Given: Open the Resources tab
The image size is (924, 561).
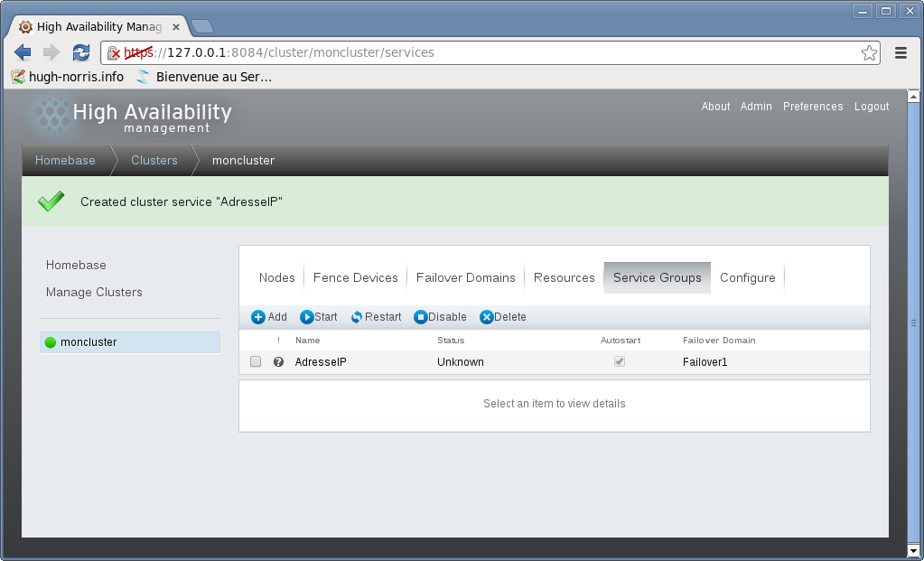Looking at the screenshot, I should point(564,277).
